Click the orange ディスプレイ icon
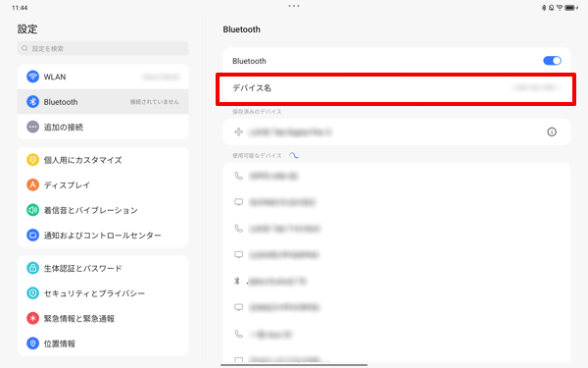Image resolution: width=588 pixels, height=368 pixels. pos(32,185)
